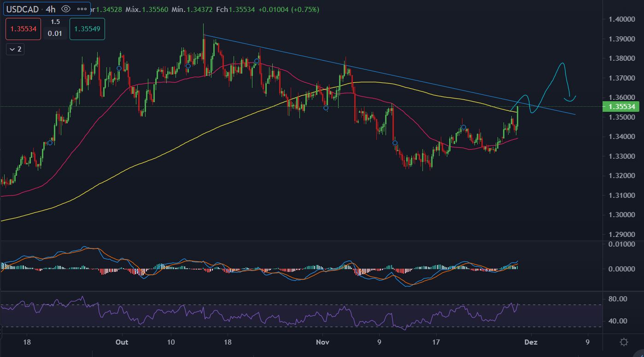The image size is (644, 357).
Task: Click the 10 date label on time axis
Action: (171, 342)
